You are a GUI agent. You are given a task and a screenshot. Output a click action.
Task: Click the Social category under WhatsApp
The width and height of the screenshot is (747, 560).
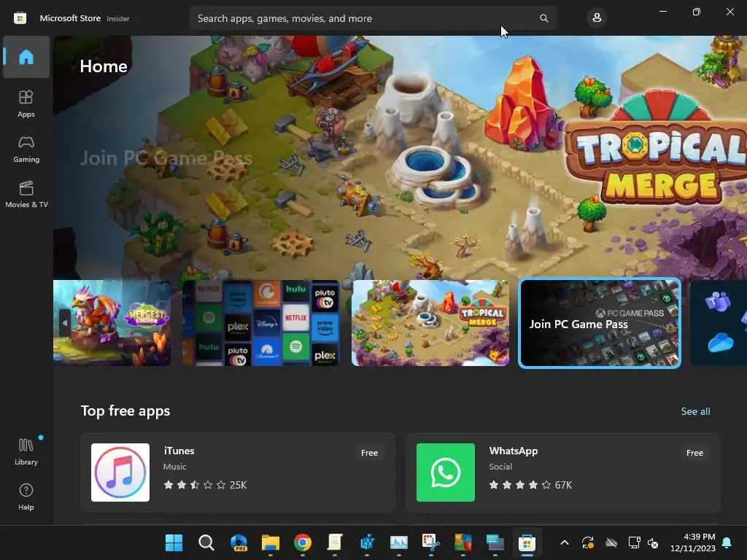[x=500, y=467]
